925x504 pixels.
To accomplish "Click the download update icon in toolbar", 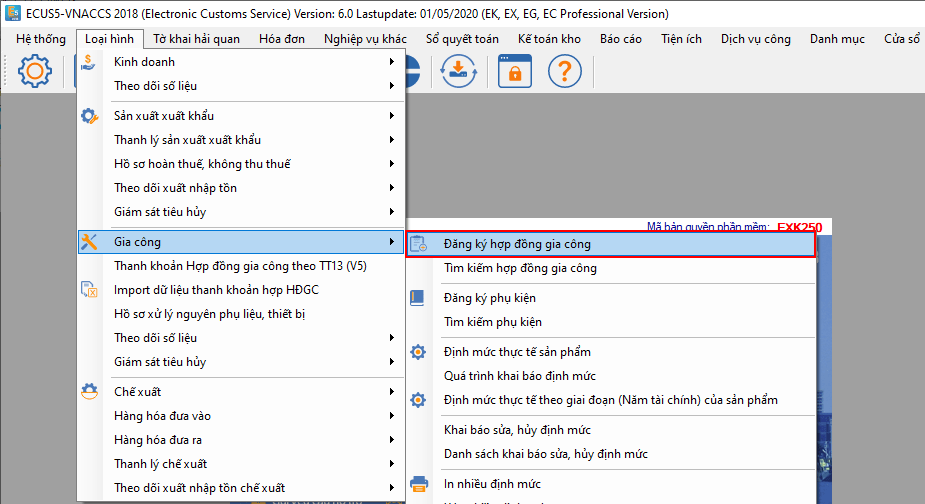I will [x=458, y=71].
